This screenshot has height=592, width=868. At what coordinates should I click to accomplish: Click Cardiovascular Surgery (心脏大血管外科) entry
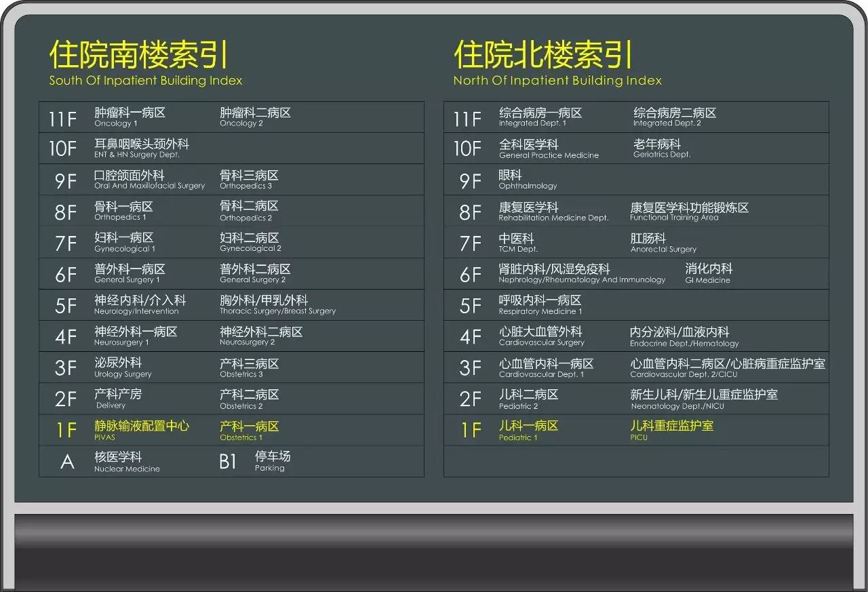(x=541, y=336)
